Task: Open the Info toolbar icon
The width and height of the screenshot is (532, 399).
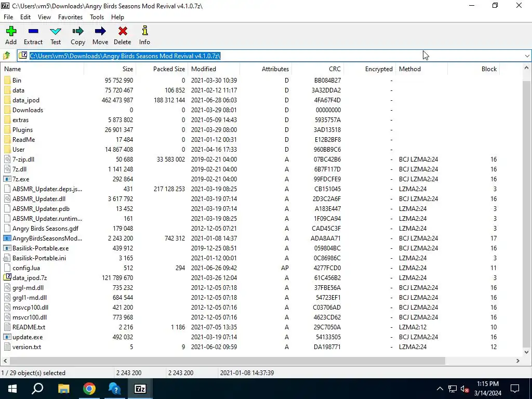Action: pyautogui.click(x=145, y=31)
